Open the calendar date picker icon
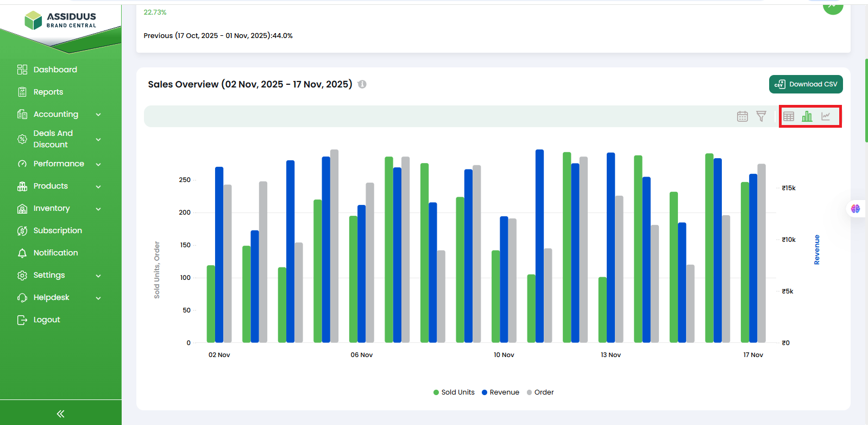Viewport: 868px width, 425px height. coord(743,116)
